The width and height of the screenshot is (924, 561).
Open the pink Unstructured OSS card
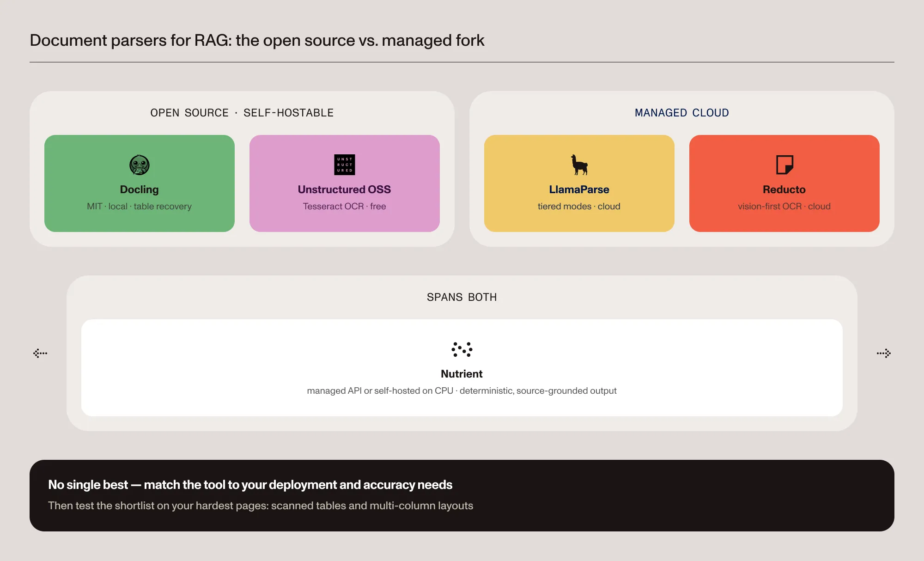coord(345,183)
